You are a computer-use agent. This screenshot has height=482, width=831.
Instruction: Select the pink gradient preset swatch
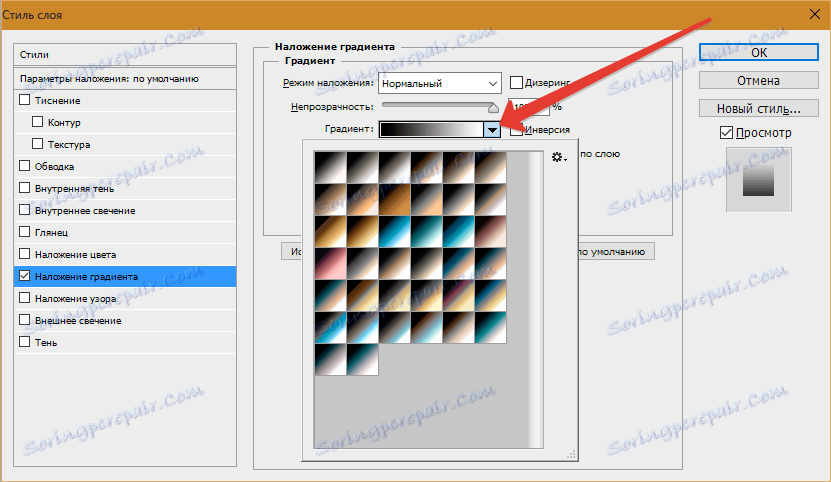pyautogui.click(x=331, y=264)
